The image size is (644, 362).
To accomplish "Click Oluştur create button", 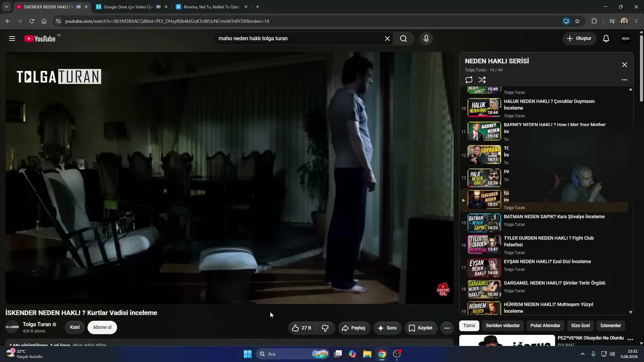I will pyautogui.click(x=580, y=39).
